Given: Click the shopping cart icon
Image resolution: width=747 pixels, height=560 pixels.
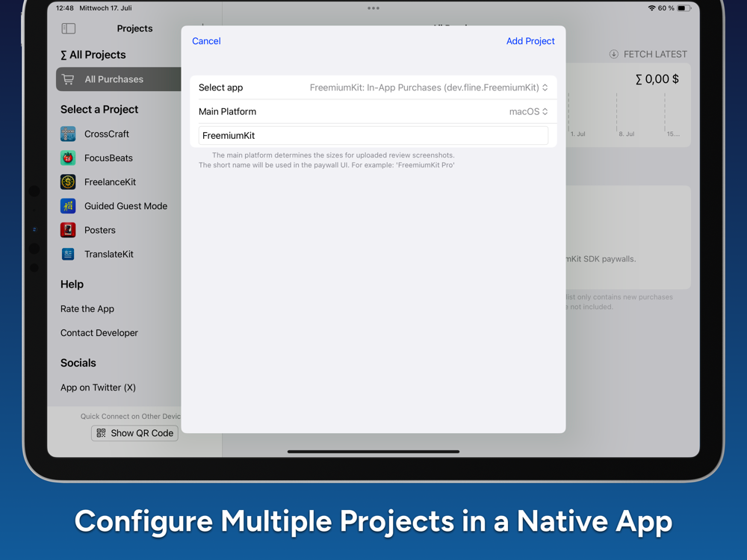Looking at the screenshot, I should (x=68, y=80).
